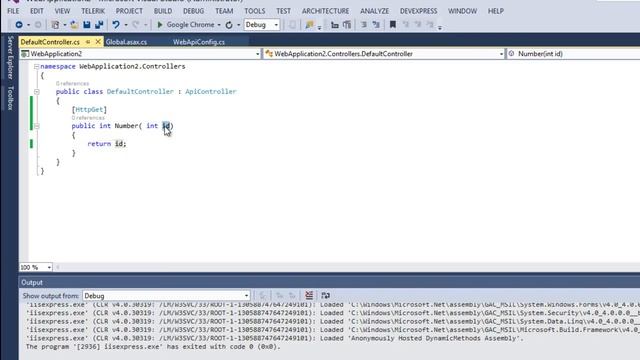The height and width of the screenshot is (360, 640).
Task: Open the browser target dropdown arrow next to Google Chrome
Action: pos(219,25)
